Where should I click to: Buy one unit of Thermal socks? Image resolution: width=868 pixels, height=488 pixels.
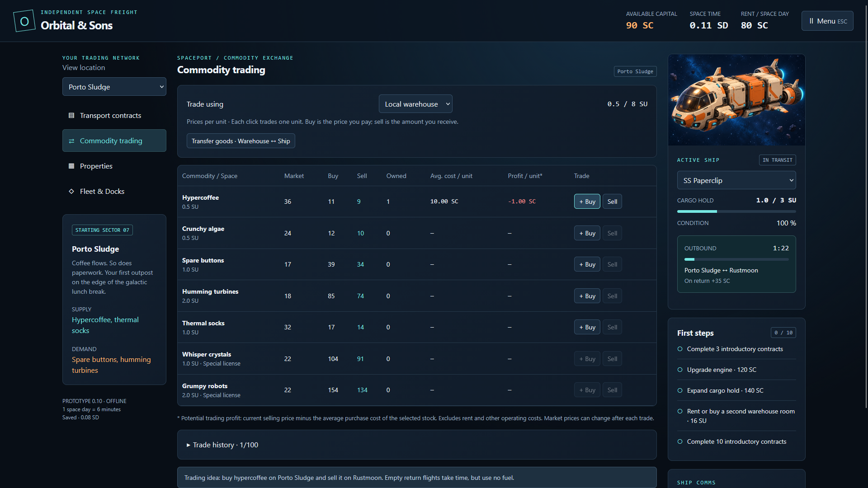click(587, 327)
